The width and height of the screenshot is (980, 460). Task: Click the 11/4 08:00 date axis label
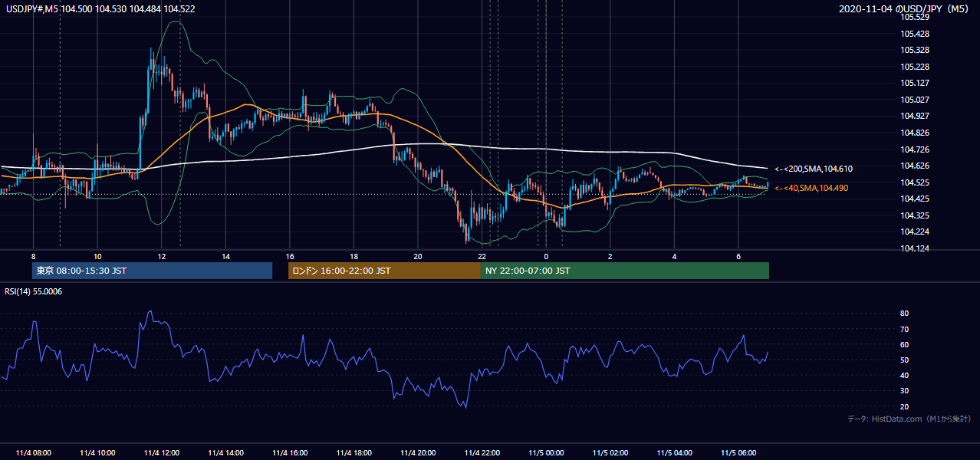point(34,453)
